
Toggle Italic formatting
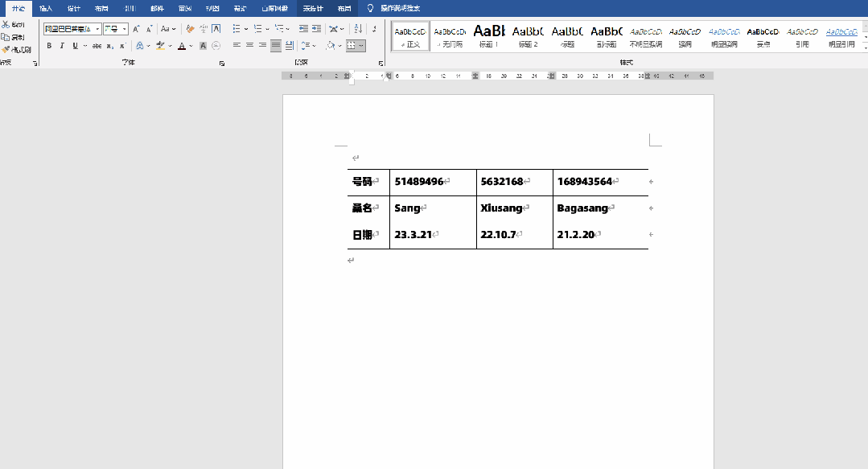(62, 46)
